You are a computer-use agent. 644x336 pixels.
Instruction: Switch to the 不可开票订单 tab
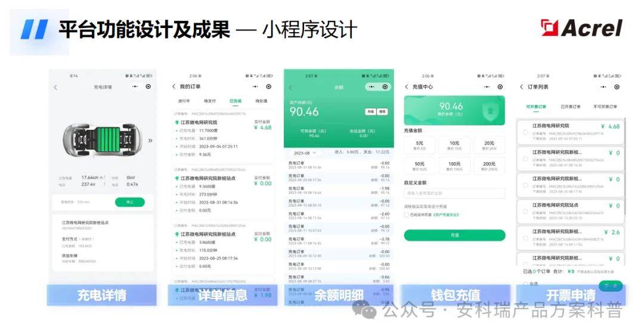pos(605,107)
